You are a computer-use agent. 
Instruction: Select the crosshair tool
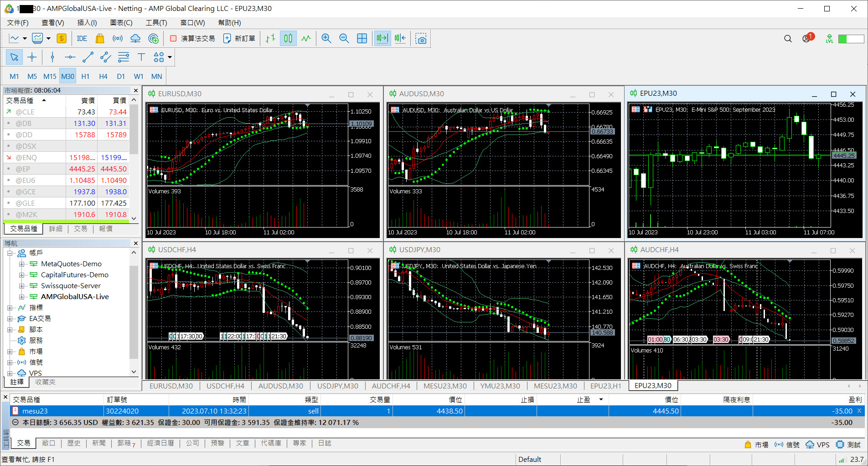pyautogui.click(x=32, y=57)
